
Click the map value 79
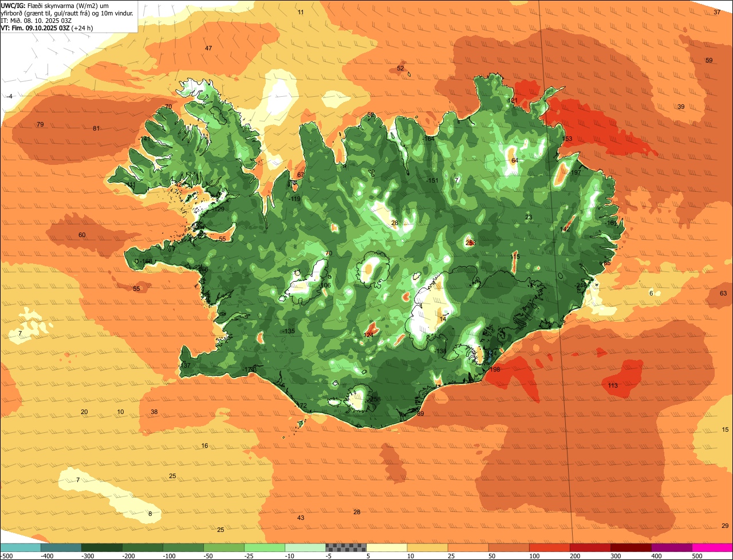tap(40, 125)
